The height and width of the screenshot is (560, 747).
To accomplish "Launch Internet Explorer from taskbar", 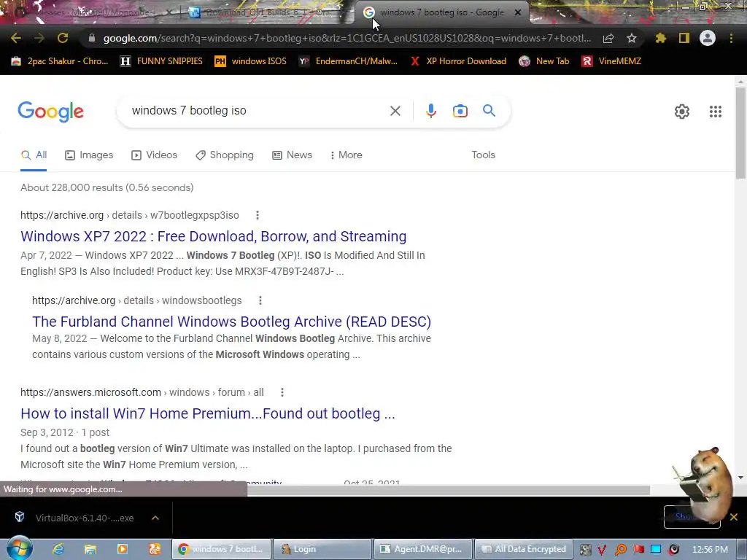I will click(x=58, y=549).
